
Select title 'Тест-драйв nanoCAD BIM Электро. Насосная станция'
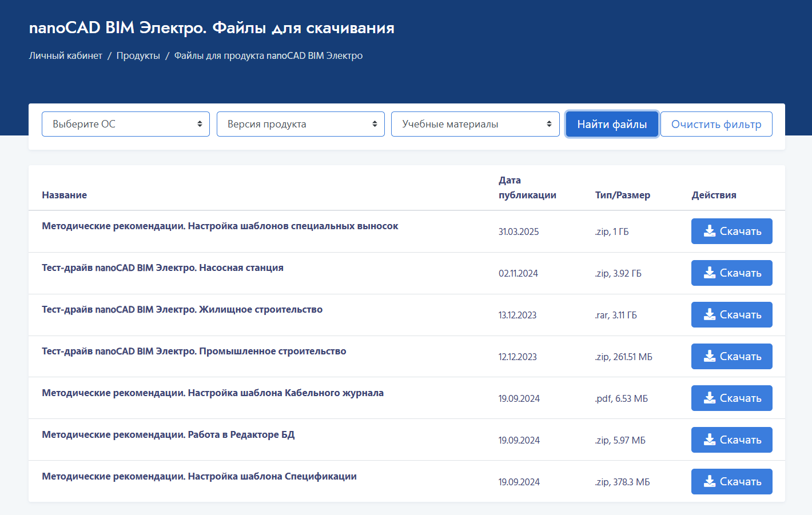(x=162, y=268)
